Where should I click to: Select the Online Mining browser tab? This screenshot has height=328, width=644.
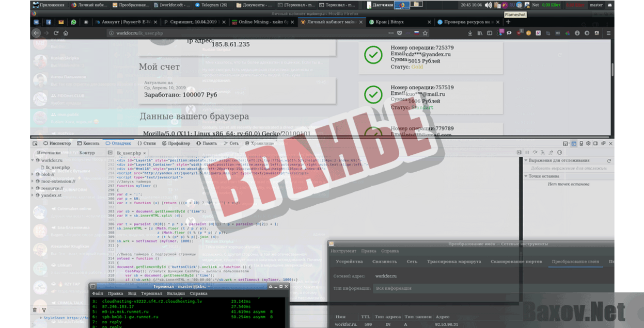pos(263,22)
